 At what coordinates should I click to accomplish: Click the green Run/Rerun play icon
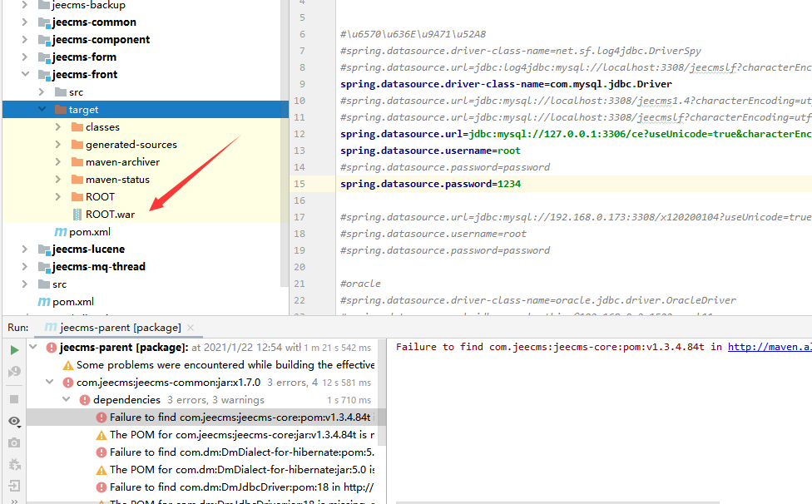point(14,350)
